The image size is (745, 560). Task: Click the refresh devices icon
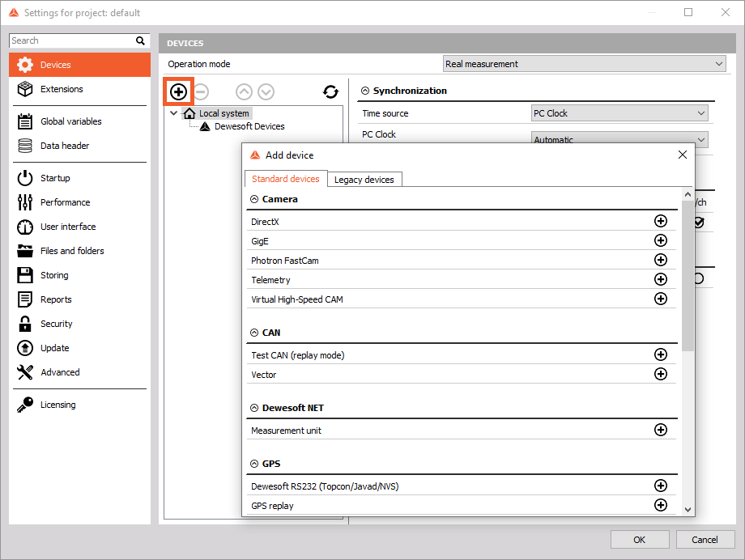(330, 91)
